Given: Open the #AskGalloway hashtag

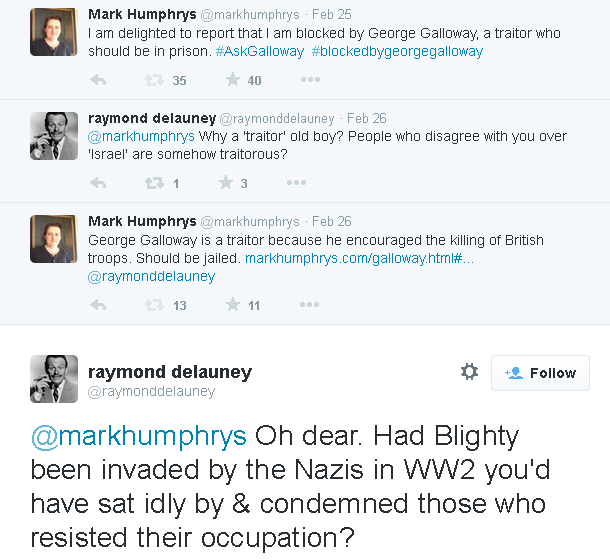Looking at the screenshot, I should click(x=259, y=51).
